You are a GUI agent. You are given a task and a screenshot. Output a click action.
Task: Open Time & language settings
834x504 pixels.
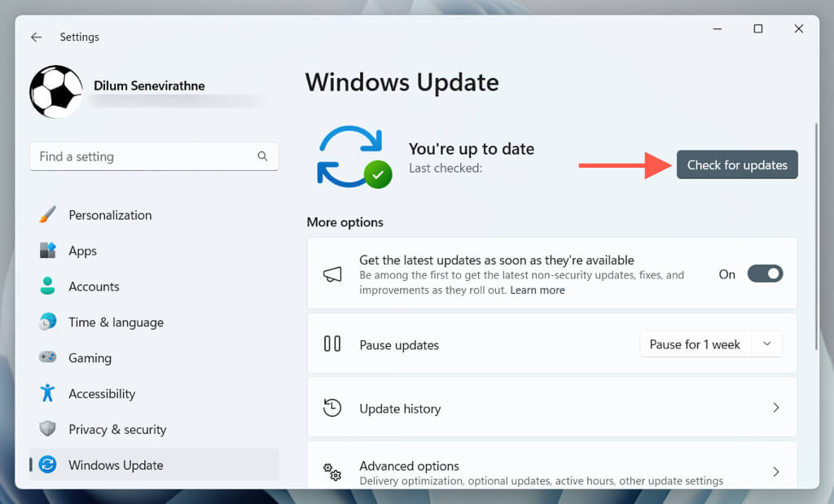pos(154,322)
